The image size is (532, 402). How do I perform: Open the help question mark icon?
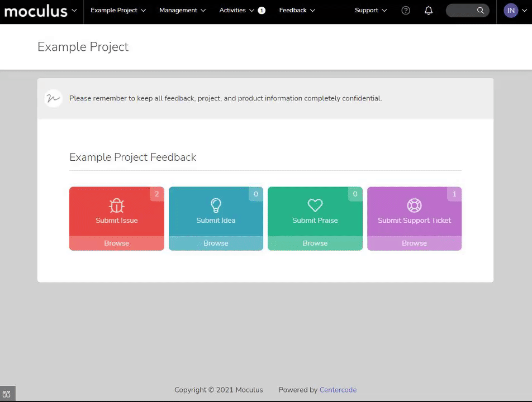406,11
